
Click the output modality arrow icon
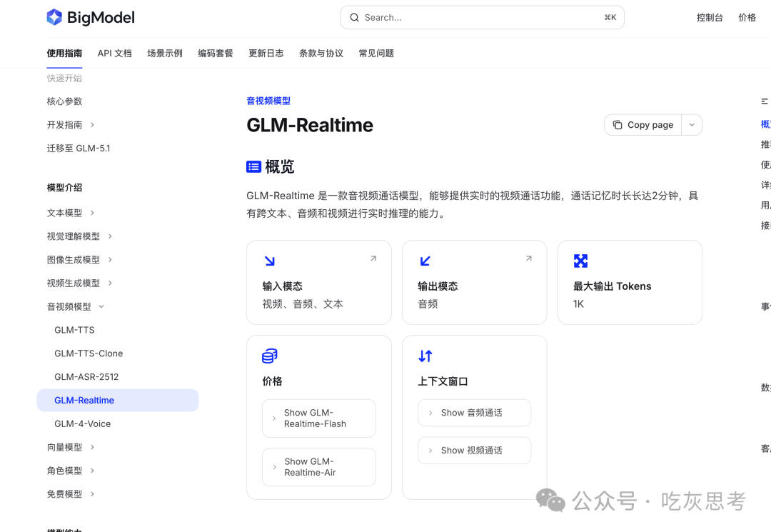425,261
